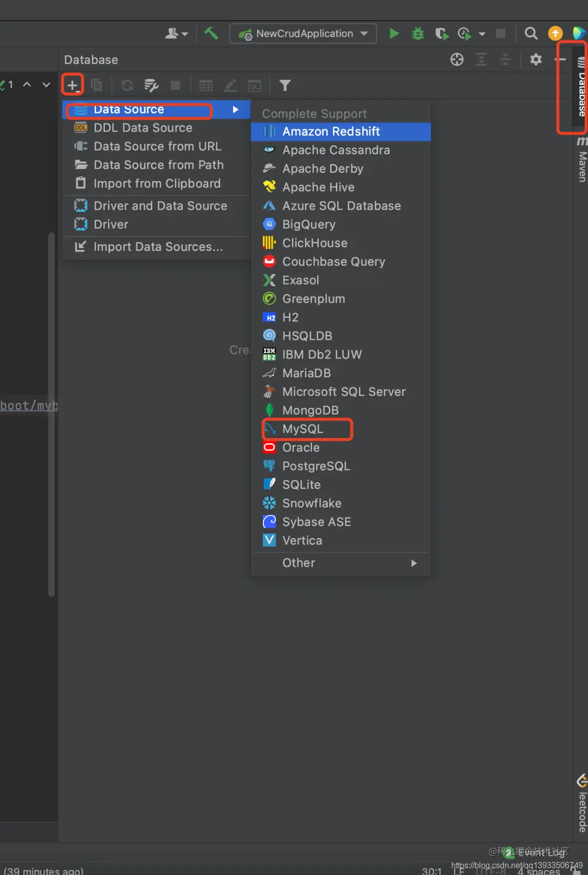The height and width of the screenshot is (875, 588).
Task: Select Driver and Data Source
Action: click(156, 206)
